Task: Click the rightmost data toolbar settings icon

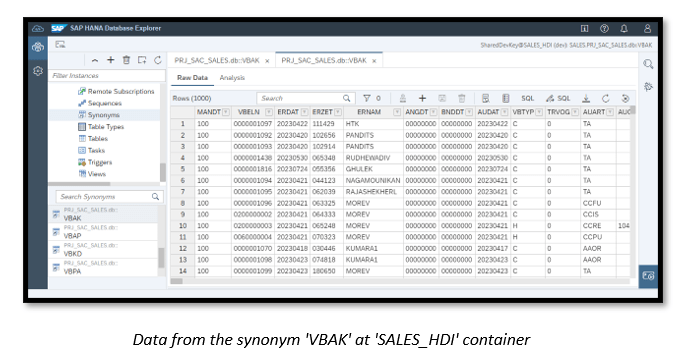Action: point(625,98)
